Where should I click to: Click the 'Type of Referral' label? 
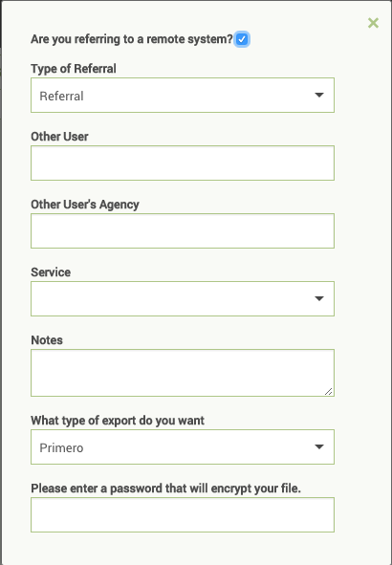coord(74,69)
